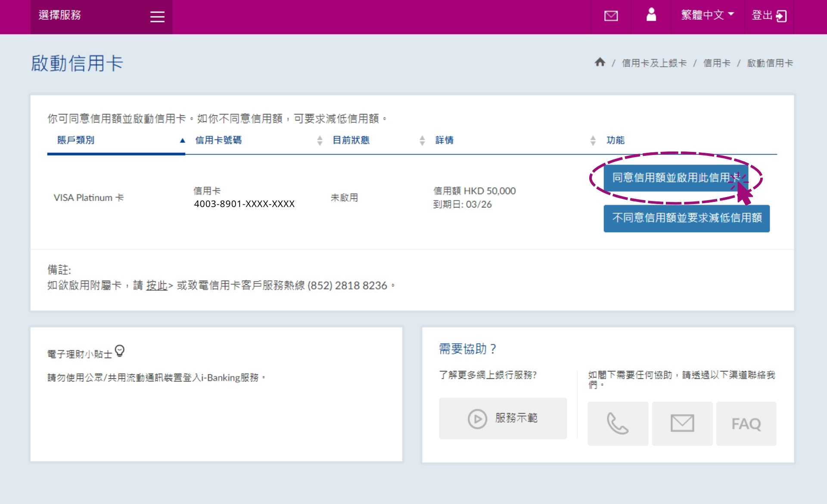Open the hamburger menu next to 選擇服務
Image resolution: width=827 pixels, height=504 pixels.
pyautogui.click(x=157, y=17)
